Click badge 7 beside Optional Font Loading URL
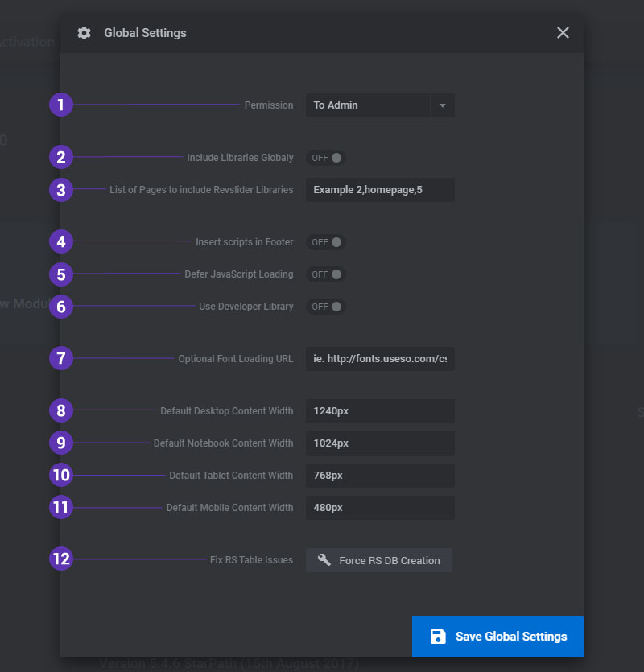 (x=60, y=358)
